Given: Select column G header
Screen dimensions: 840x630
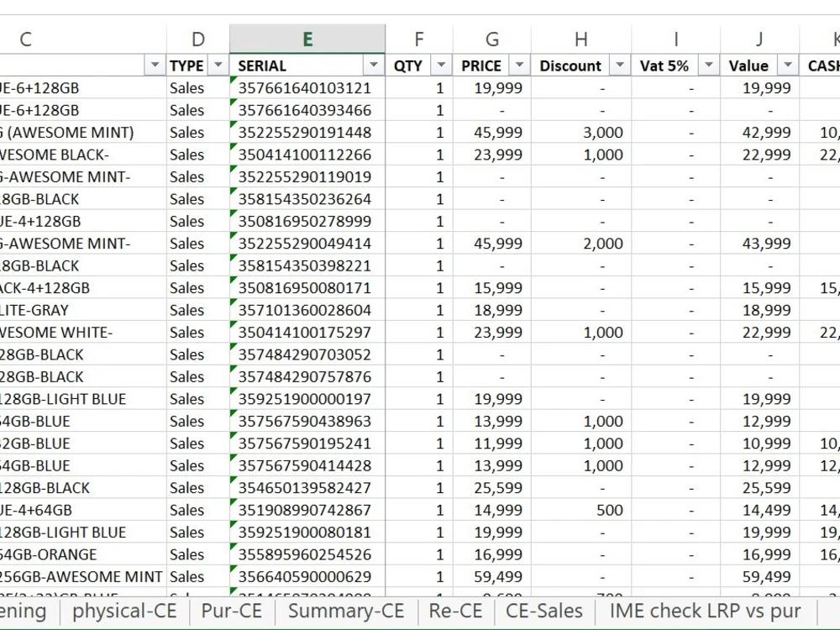Looking at the screenshot, I should 491,39.
